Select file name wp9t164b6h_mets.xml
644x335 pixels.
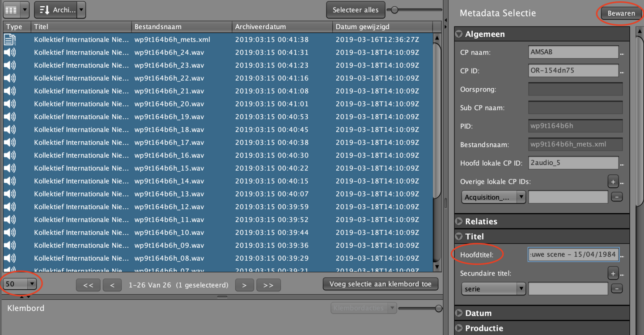click(172, 39)
